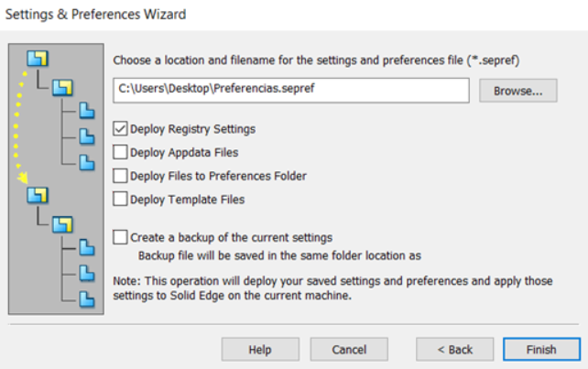Click the lower nested subfolder icon
The width and height of the screenshot is (588, 369).
click(x=62, y=224)
